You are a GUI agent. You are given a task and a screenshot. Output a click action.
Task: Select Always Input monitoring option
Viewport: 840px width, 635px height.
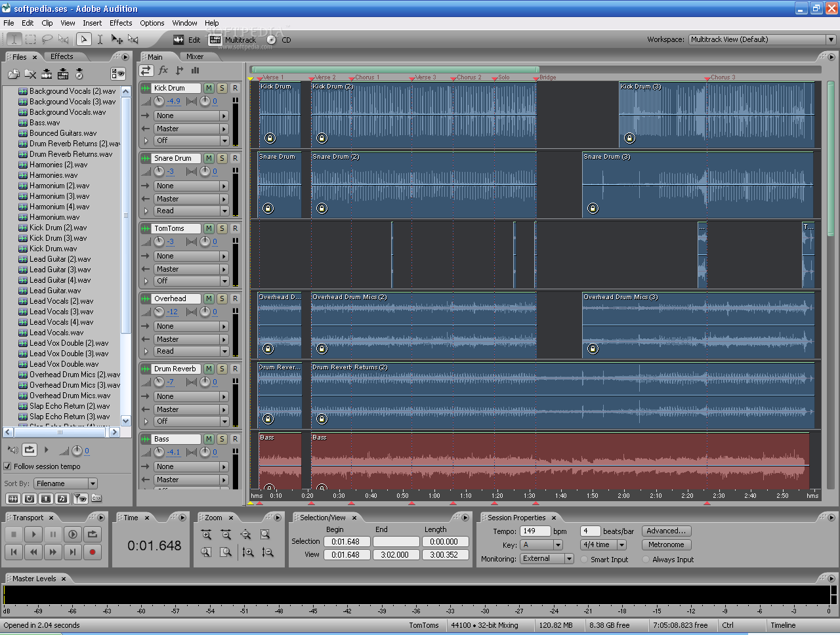(x=646, y=560)
